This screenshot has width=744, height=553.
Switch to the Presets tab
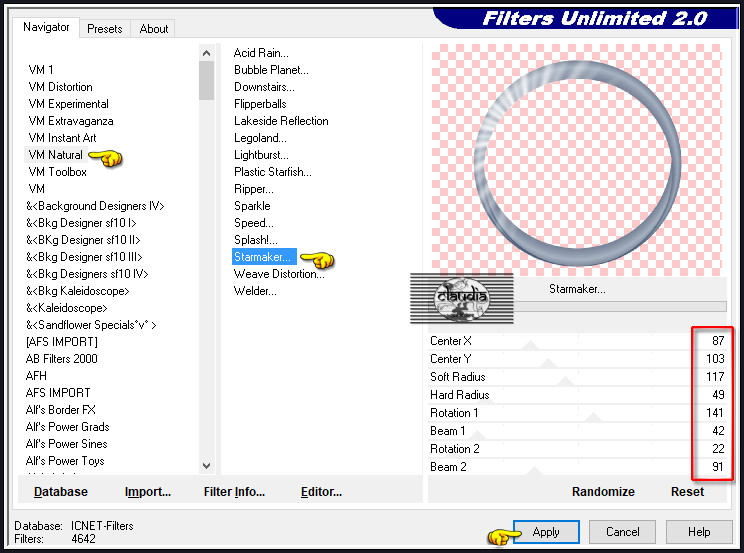pos(104,29)
